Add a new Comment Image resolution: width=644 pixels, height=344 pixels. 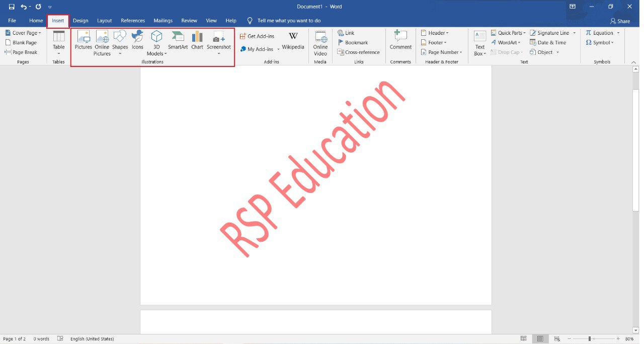400,40
